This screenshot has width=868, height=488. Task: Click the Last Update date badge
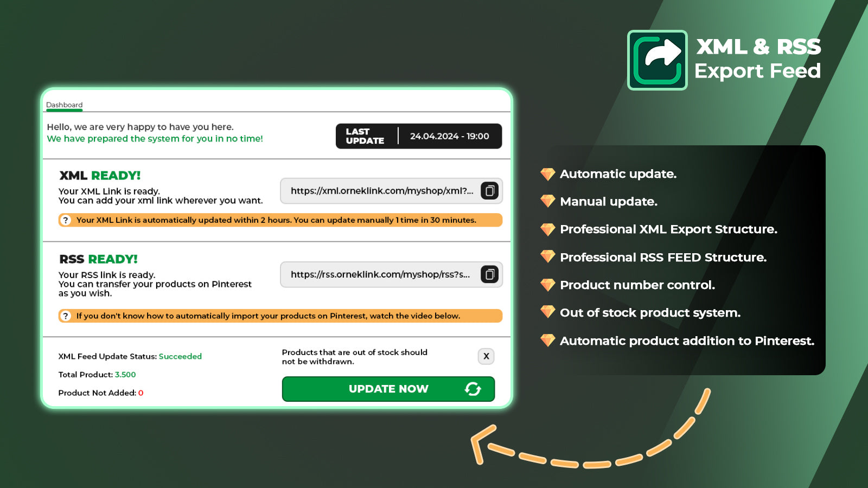click(419, 136)
